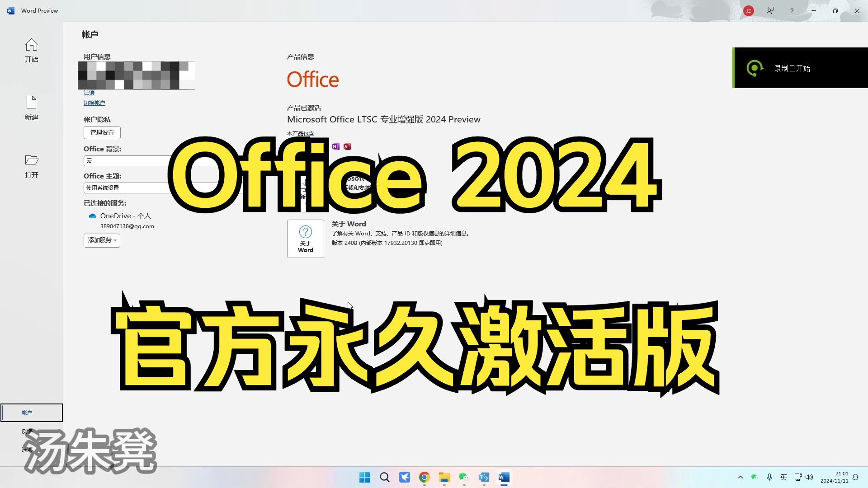Click the 打开 (Open) sidebar icon

[31, 166]
